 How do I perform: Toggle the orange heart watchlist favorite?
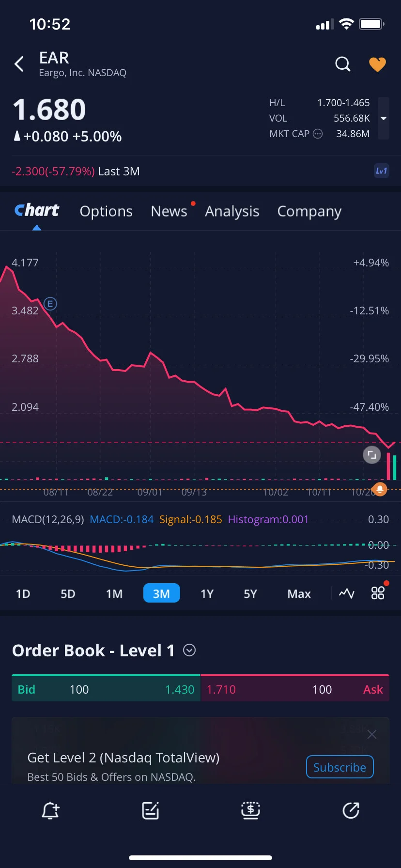click(x=378, y=64)
